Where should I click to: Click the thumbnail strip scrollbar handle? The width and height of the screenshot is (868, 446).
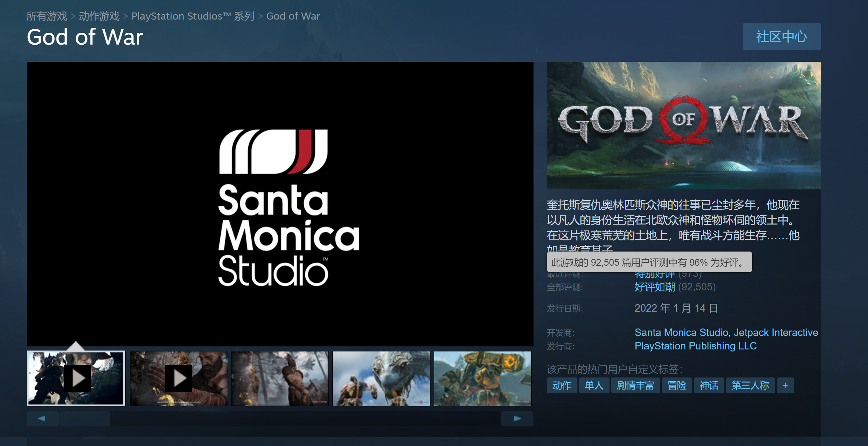85,419
